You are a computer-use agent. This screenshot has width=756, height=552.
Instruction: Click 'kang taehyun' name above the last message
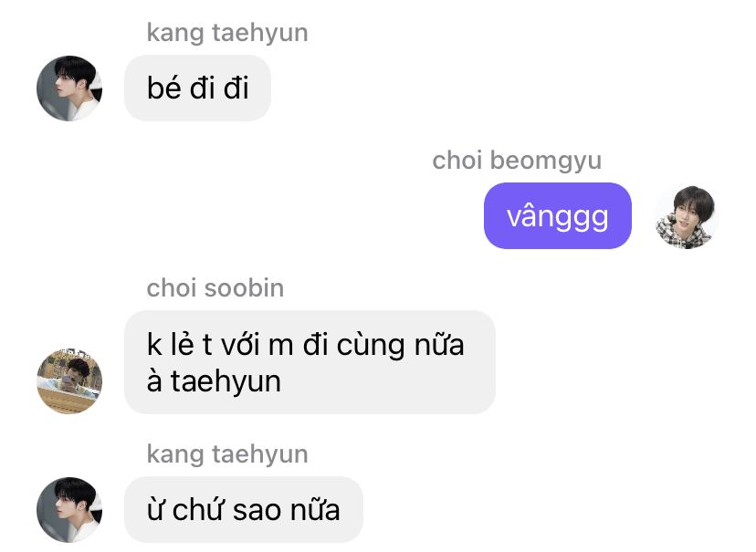(x=227, y=454)
